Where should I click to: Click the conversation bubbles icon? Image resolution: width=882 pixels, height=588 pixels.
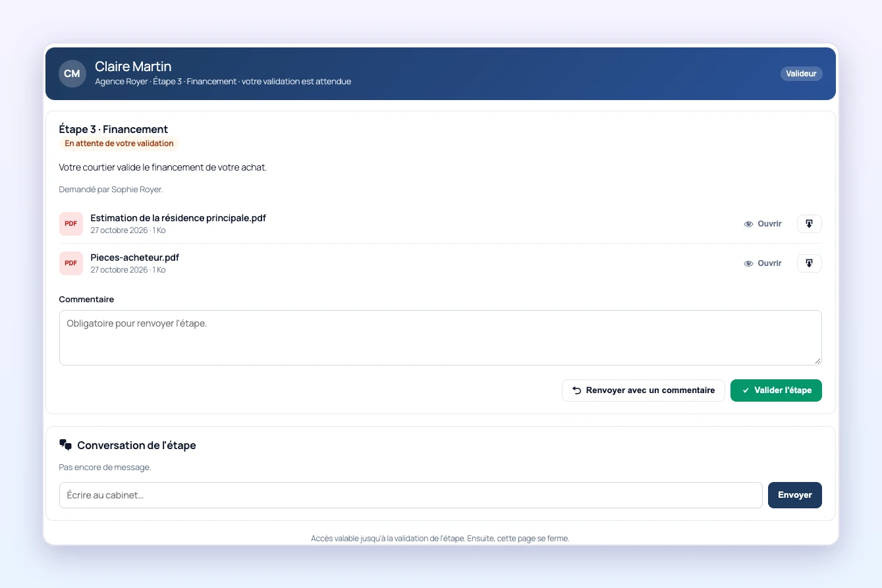tap(65, 445)
